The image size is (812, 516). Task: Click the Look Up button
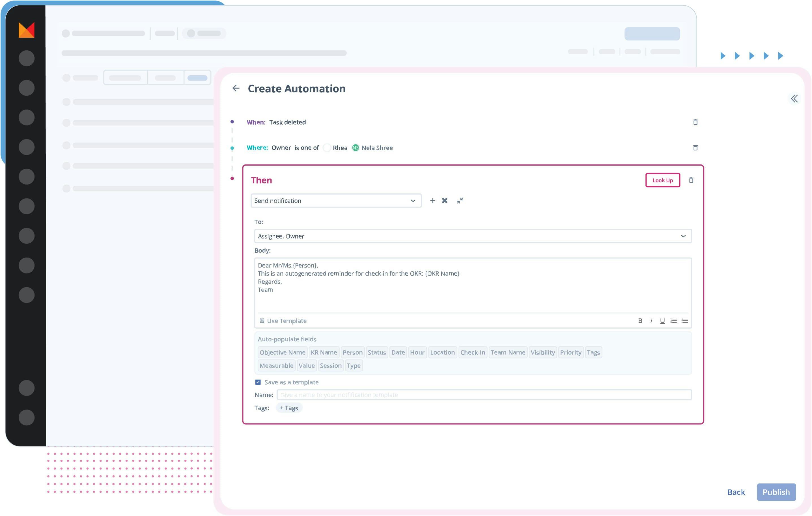click(662, 180)
